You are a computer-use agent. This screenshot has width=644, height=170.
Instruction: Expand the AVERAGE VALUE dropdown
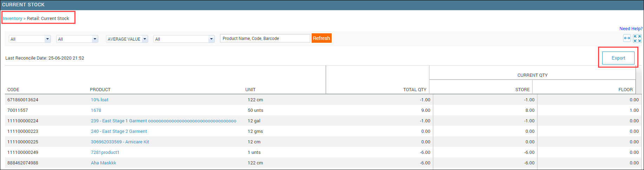(x=127, y=39)
